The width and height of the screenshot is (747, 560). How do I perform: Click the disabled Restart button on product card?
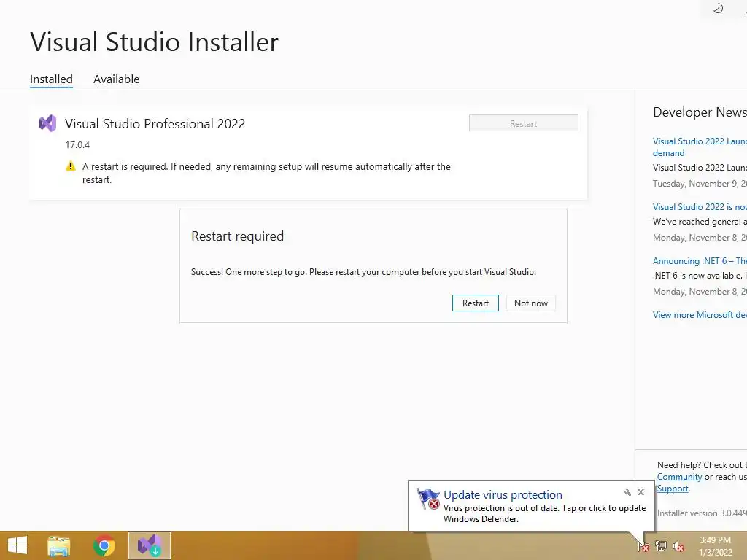pos(524,123)
